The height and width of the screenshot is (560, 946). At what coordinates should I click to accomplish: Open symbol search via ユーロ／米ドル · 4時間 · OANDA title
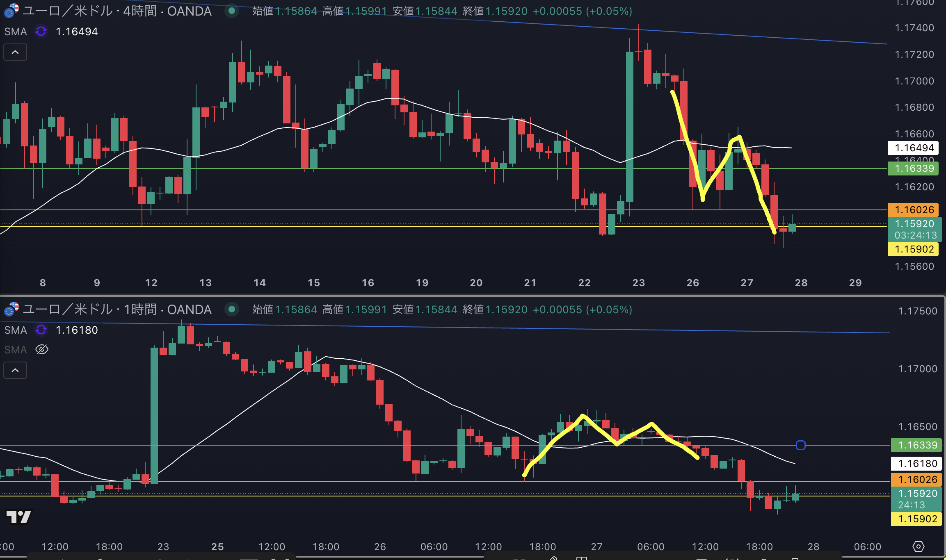[117, 11]
